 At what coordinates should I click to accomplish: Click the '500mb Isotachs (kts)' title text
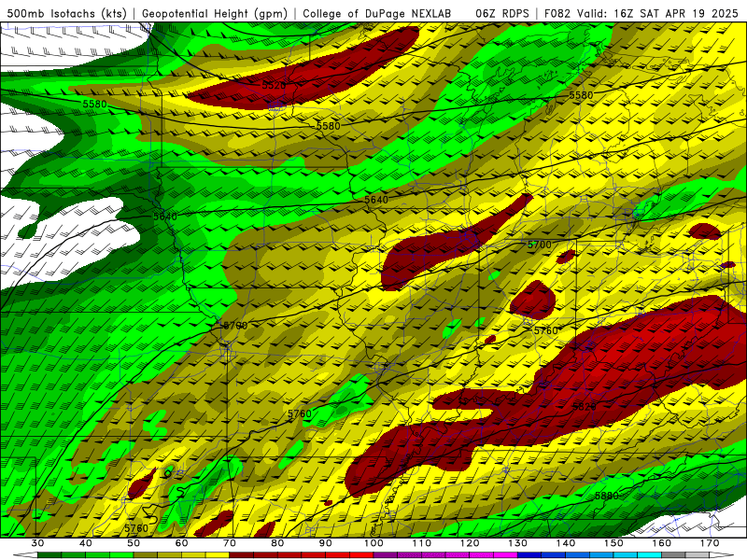(67, 13)
